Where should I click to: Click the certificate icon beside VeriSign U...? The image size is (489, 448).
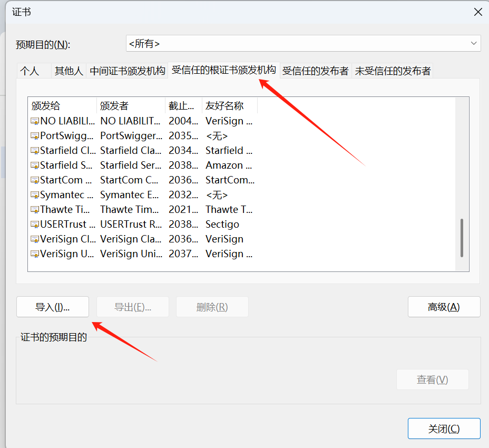click(35, 254)
